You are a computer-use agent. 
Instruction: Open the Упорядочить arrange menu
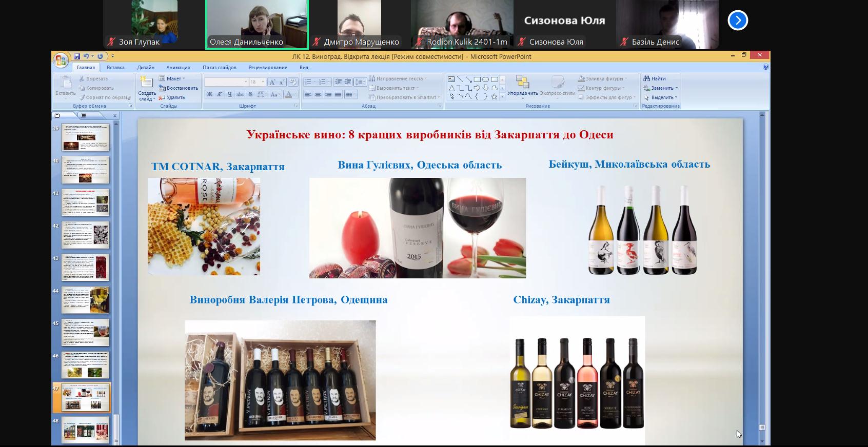[x=523, y=86]
